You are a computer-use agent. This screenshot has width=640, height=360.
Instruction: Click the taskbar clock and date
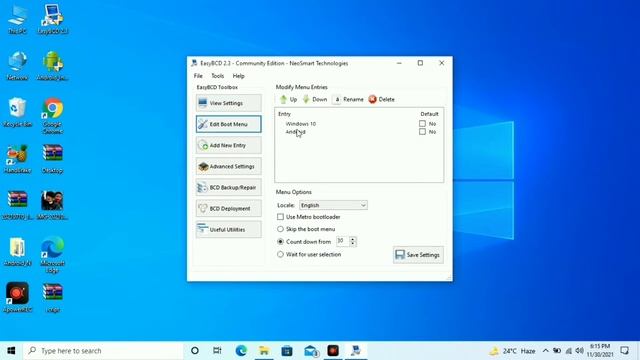click(x=600, y=351)
